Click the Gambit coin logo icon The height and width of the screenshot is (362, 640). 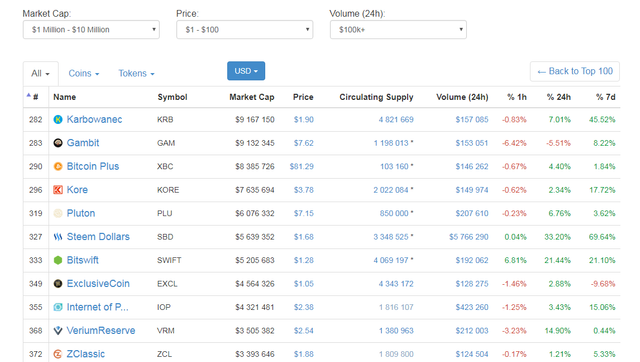click(58, 143)
